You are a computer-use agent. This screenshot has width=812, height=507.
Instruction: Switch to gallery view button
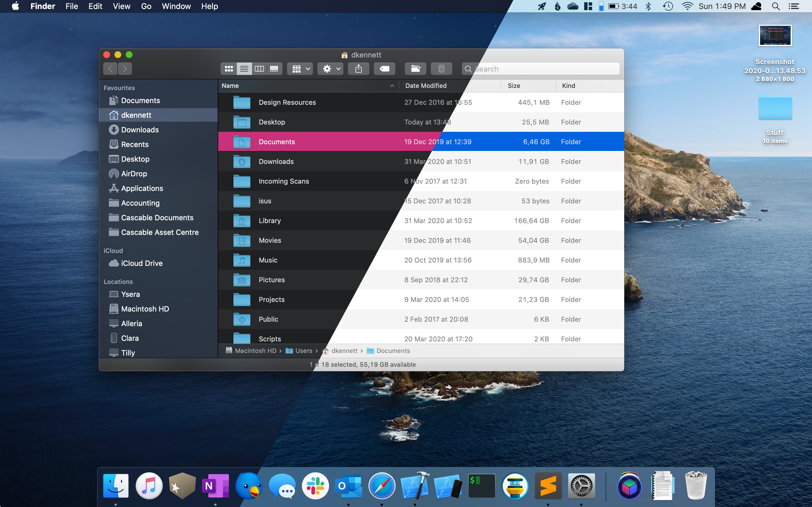coord(274,69)
